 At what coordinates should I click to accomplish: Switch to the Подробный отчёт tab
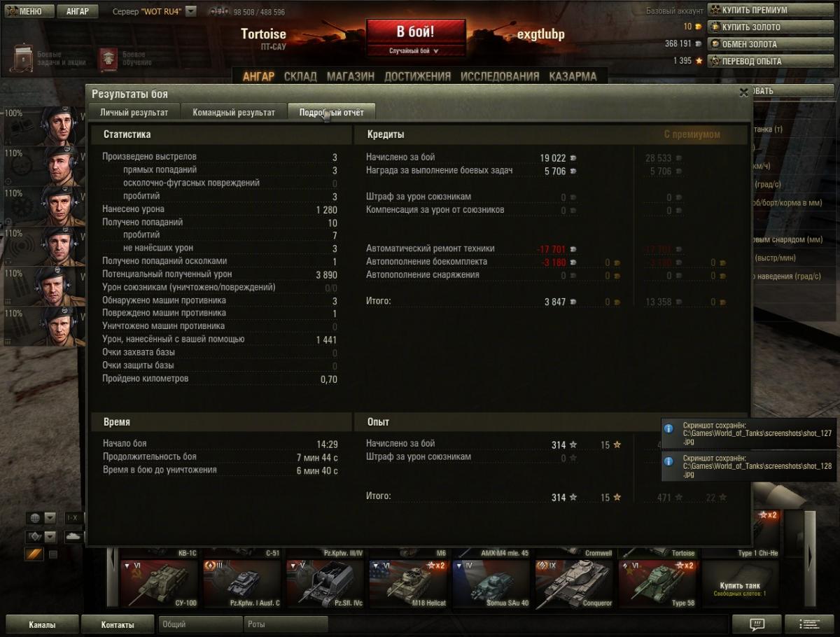(332, 112)
